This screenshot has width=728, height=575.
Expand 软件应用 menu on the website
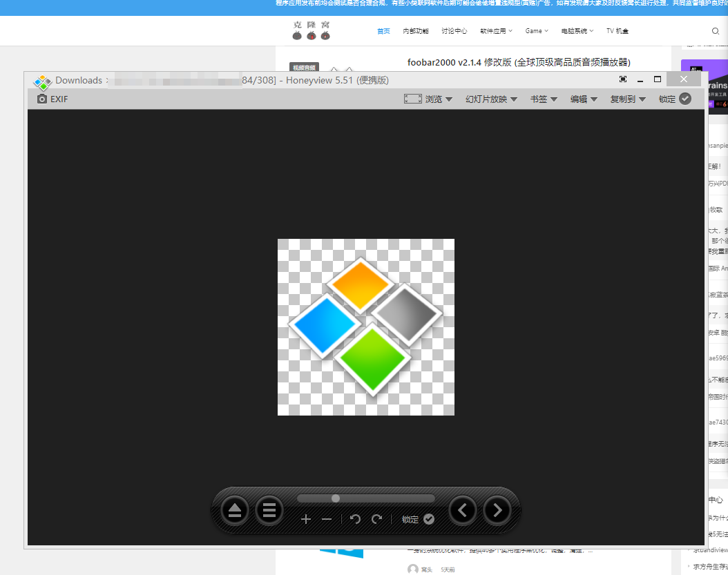[x=496, y=31]
